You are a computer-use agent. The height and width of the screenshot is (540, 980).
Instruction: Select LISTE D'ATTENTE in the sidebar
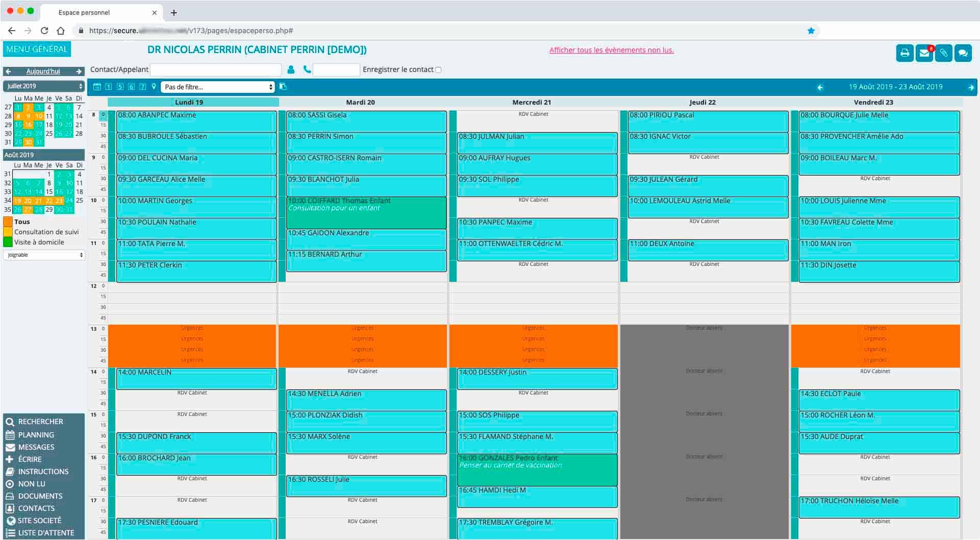pyautogui.click(x=46, y=533)
